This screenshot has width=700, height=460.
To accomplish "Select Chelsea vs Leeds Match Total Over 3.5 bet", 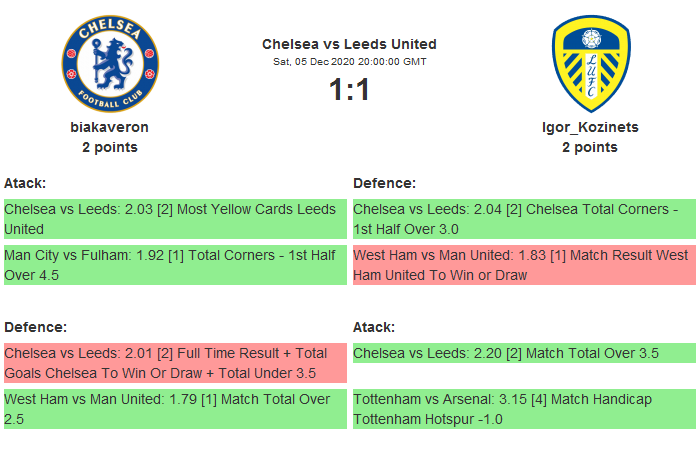I will click(524, 353).
